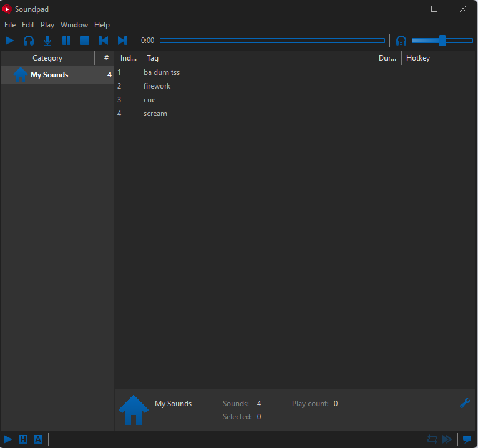Screen dimensions: 478x448
Task: Click the My Sounds home icon in sidebar
Action: [21, 74]
